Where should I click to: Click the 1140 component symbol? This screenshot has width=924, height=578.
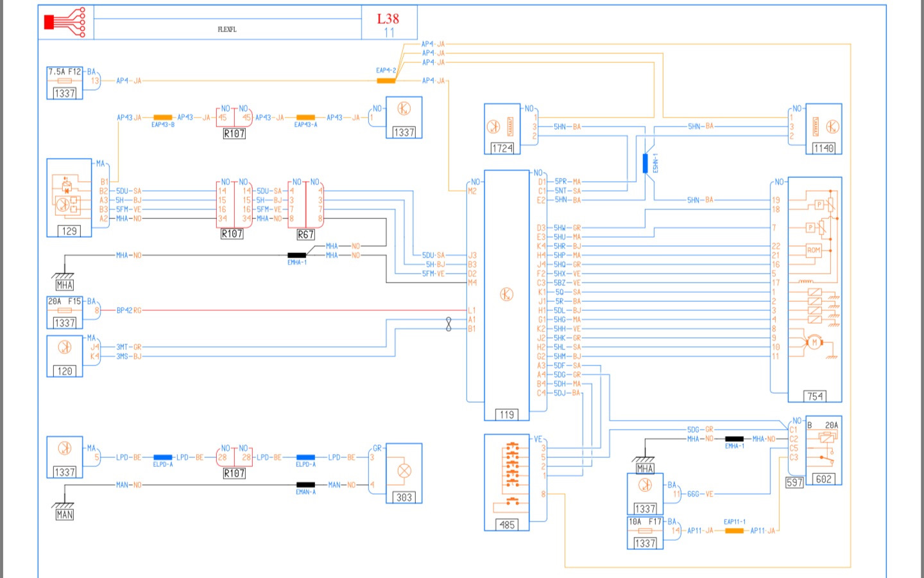[x=824, y=128]
